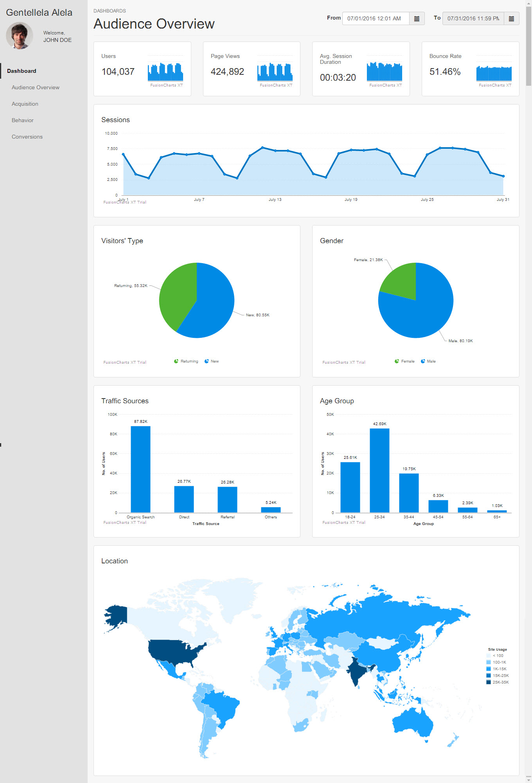Click John Doe's profile avatar
The height and width of the screenshot is (783, 532).
tap(19, 36)
